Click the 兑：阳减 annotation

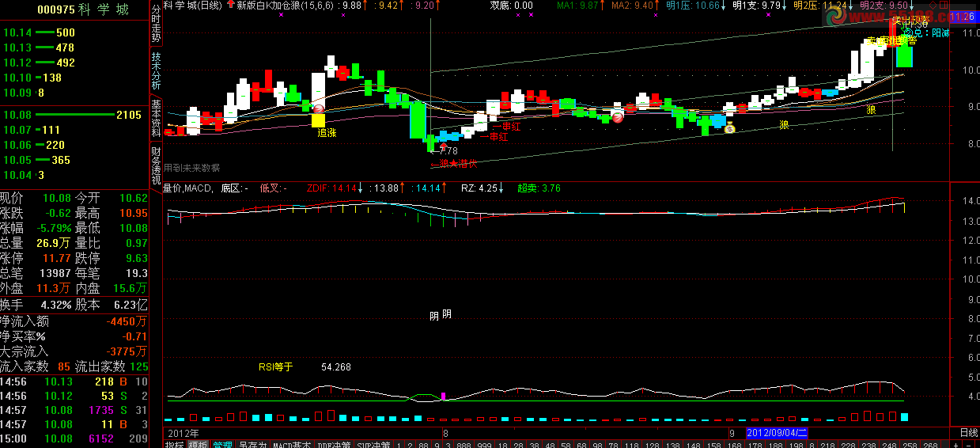927,33
